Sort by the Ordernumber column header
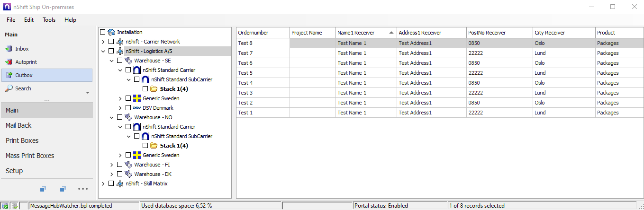The width and height of the screenshot is (644, 210). point(263,33)
